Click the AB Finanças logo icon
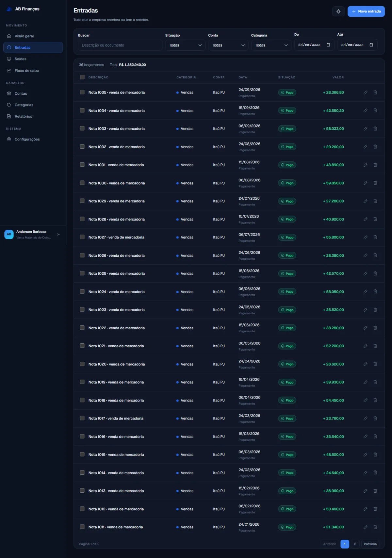392x558 pixels. click(9, 9)
